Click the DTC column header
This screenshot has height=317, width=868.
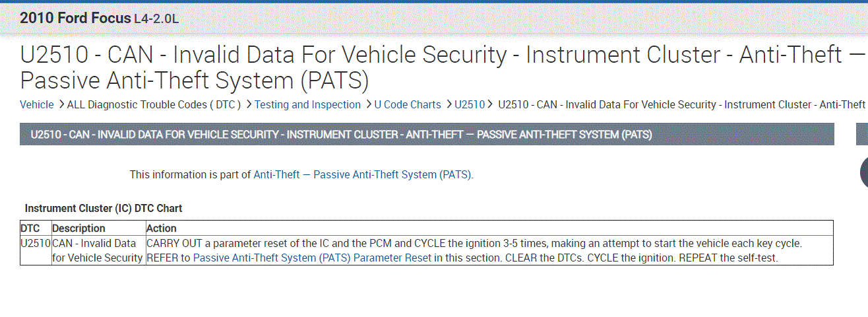point(30,228)
